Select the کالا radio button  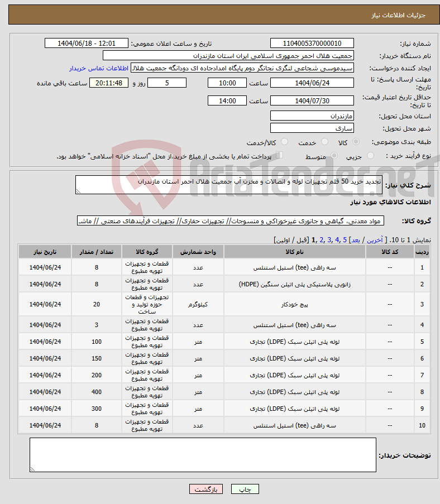[x=356, y=142]
